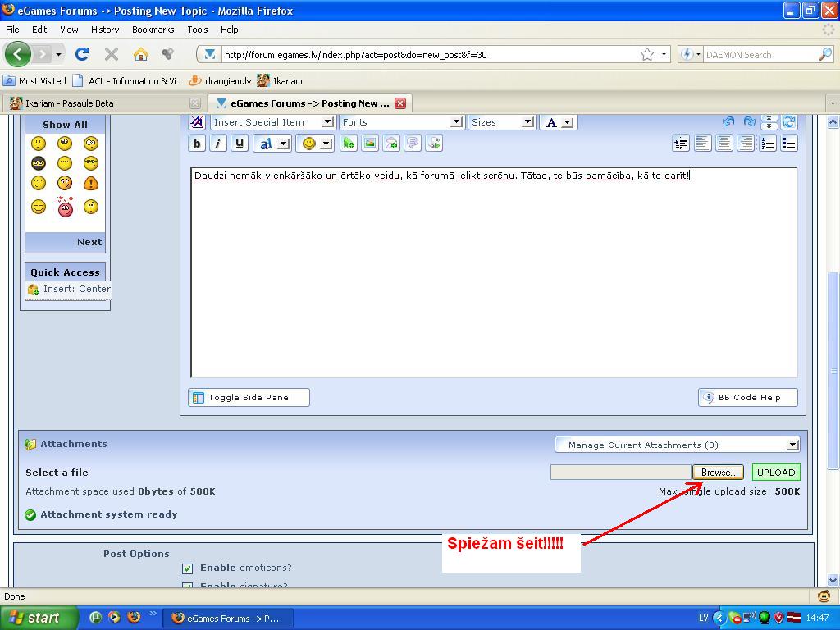Viewport: 840px width, 630px height.
Task: Click the DAEMON Search box
Action: click(760, 54)
